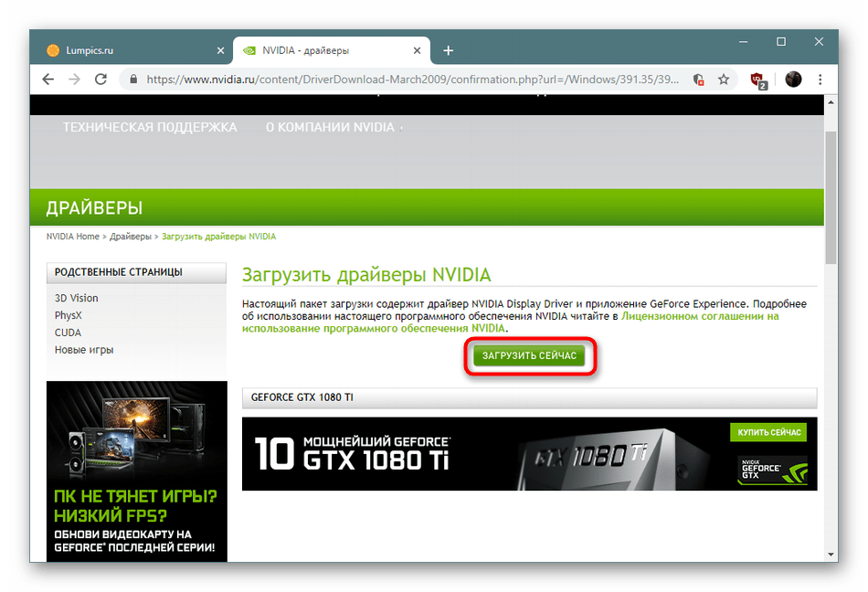
Task: Go forward to the next page
Action: 74,79
